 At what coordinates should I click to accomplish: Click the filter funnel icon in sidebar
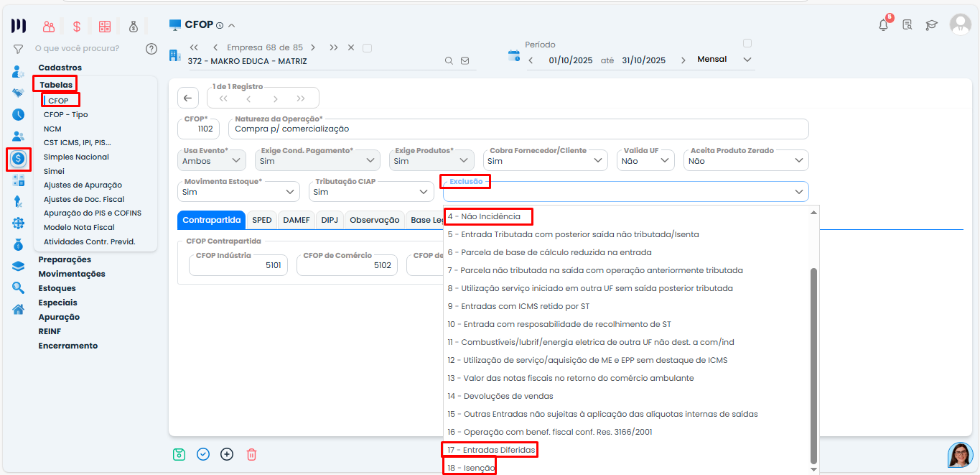18,49
